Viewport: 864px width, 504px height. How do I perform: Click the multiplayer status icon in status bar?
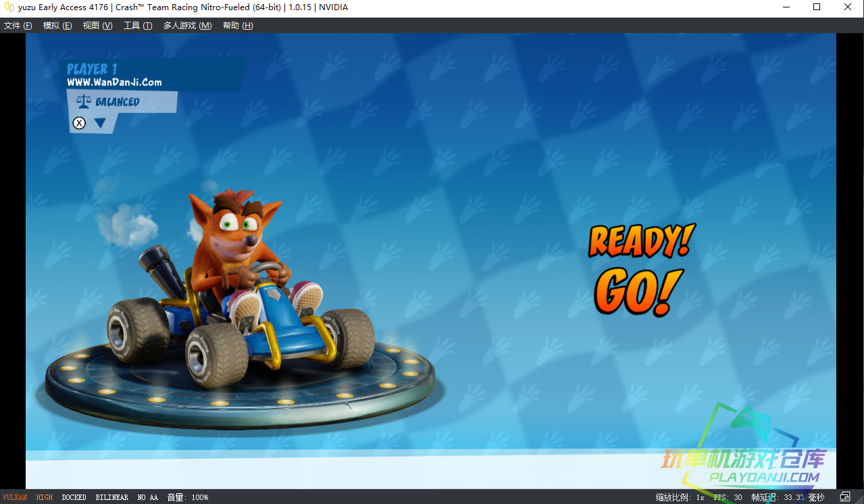point(844,497)
